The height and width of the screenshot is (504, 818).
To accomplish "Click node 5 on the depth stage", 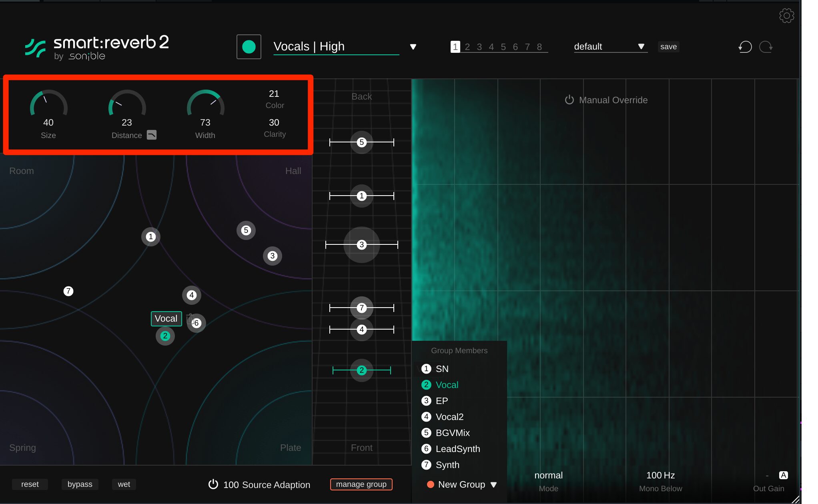I will tap(361, 142).
